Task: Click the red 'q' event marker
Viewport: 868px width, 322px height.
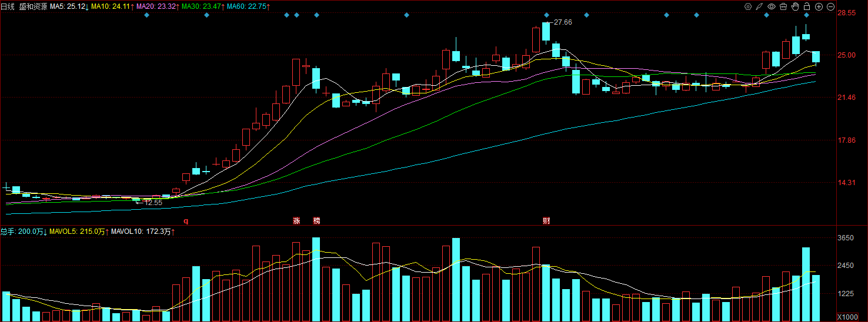Action: (186, 222)
